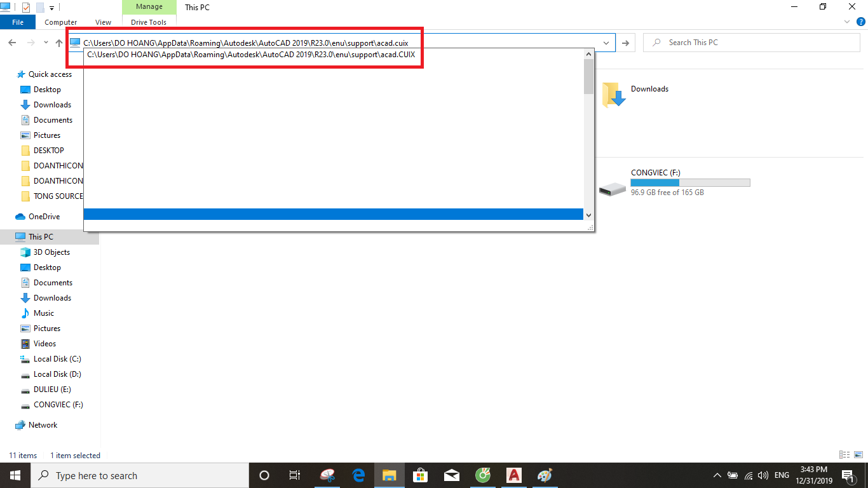Expand the ribbon with the chevron

[x=847, y=22]
